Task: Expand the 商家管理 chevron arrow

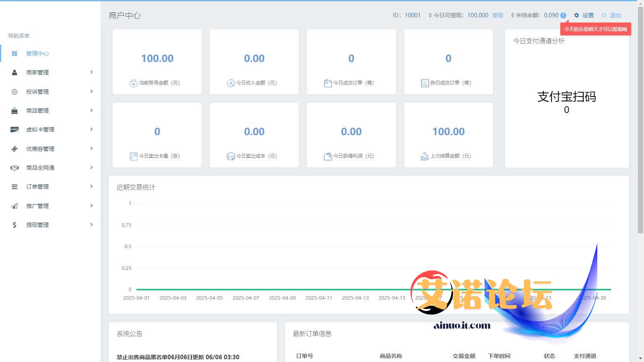Action: coord(91,72)
